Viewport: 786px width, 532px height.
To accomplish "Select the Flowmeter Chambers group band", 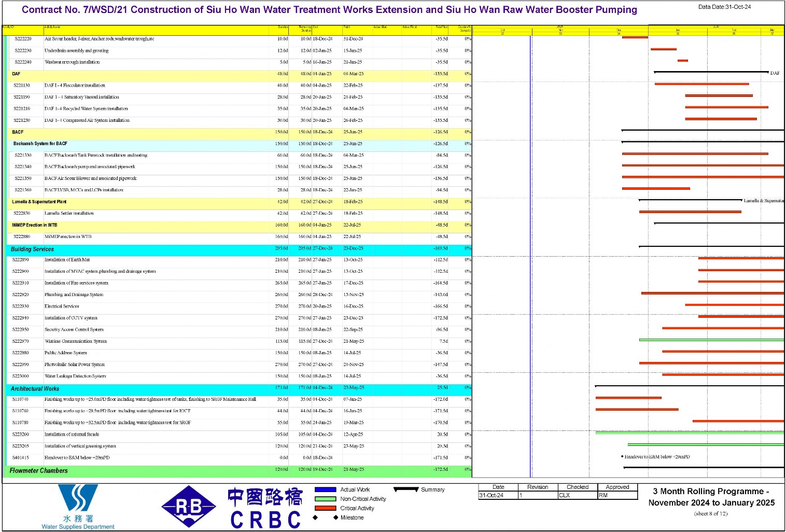I will click(x=238, y=470).
